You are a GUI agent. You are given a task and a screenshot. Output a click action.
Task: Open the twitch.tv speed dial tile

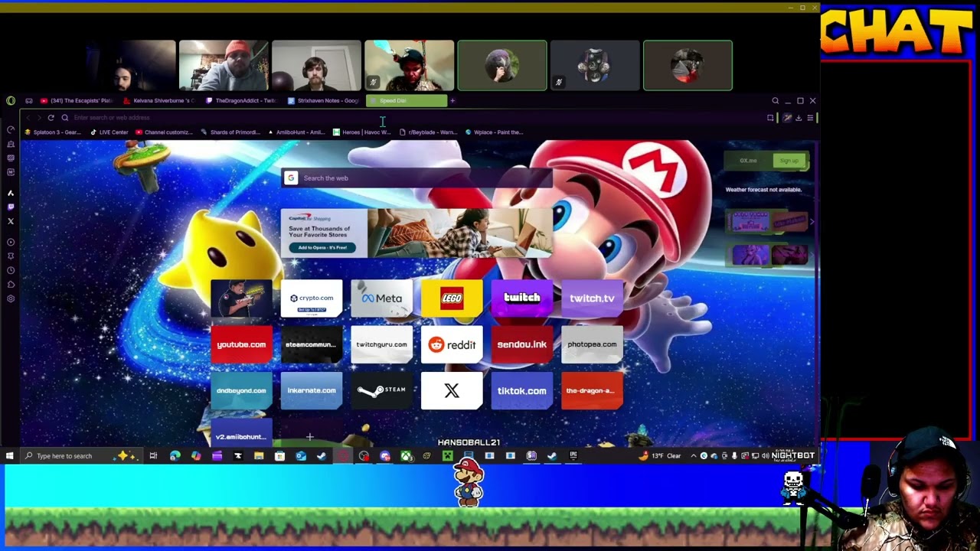(x=592, y=298)
